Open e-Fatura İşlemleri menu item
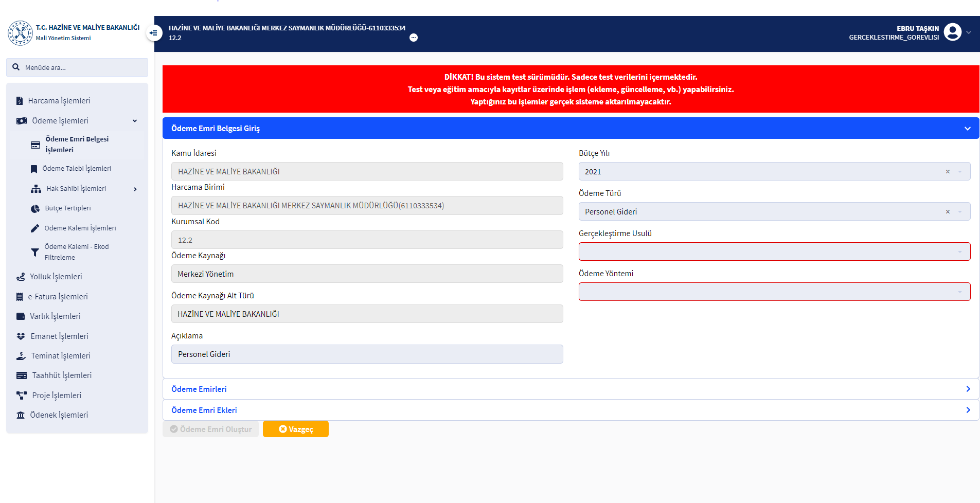Image resolution: width=980 pixels, height=503 pixels. coord(58,297)
